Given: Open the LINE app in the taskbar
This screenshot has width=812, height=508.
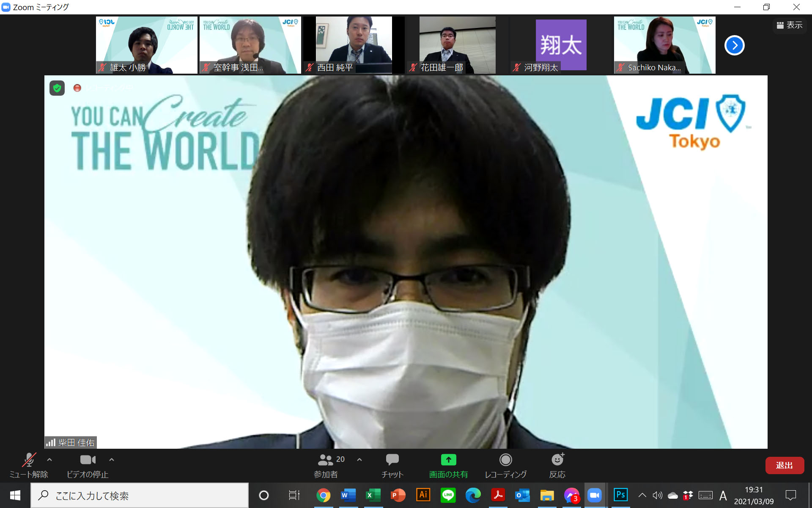Looking at the screenshot, I should 448,495.
